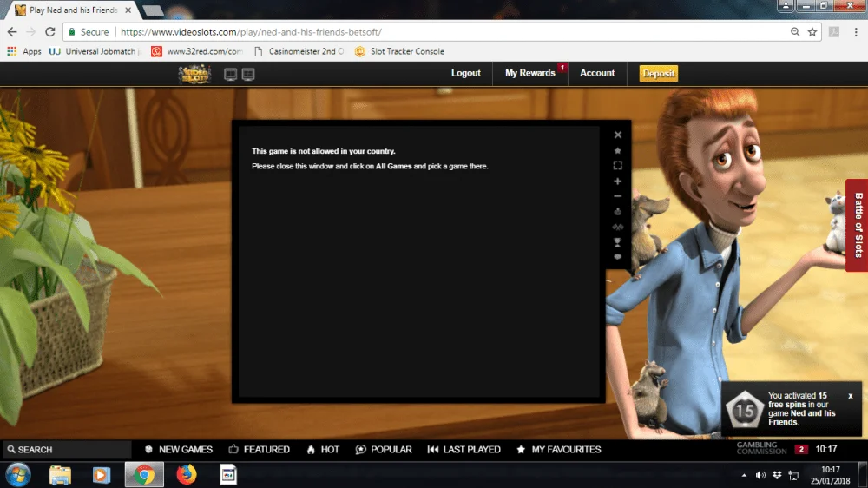The image size is (868, 488).
Task: Open chat with the speech bubble icon
Action: coord(618,257)
